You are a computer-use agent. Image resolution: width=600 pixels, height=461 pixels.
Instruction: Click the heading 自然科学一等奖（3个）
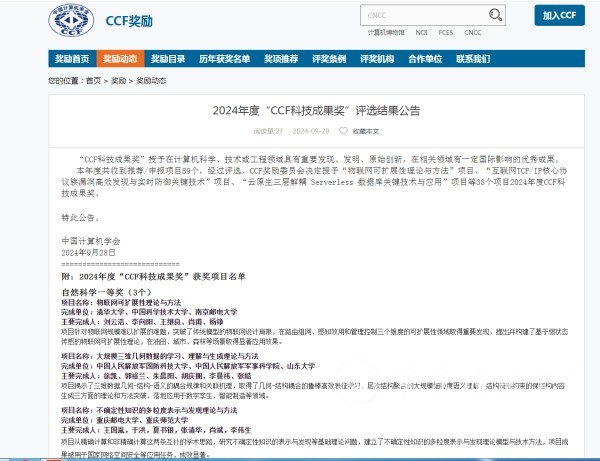[x=106, y=292]
